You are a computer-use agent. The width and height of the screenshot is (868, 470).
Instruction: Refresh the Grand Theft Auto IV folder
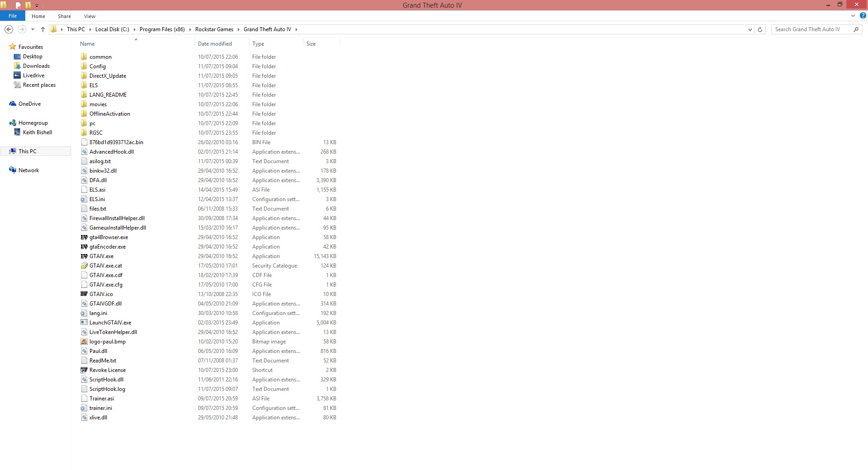(x=760, y=29)
